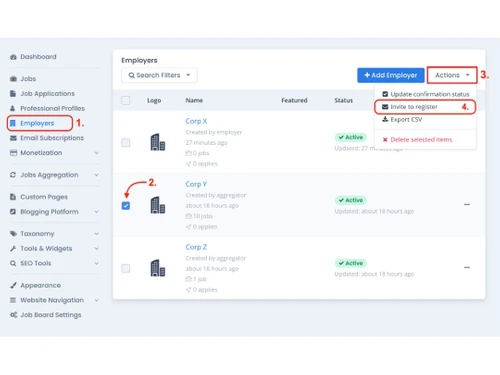The height and width of the screenshot is (375, 500).
Task: Click the Corp Z building logo
Action: coord(158,268)
